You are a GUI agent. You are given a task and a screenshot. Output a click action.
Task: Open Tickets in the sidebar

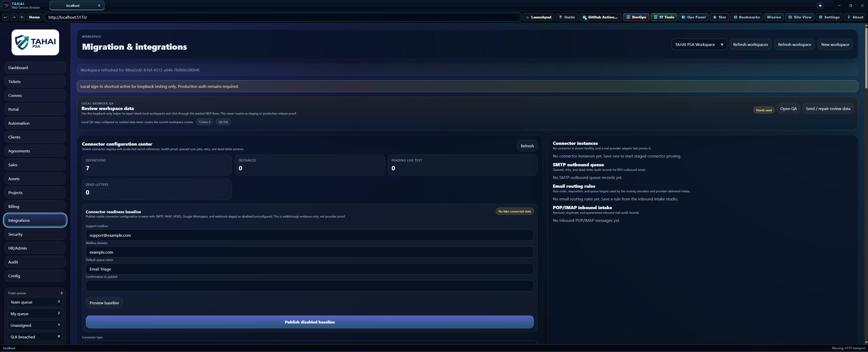point(35,82)
